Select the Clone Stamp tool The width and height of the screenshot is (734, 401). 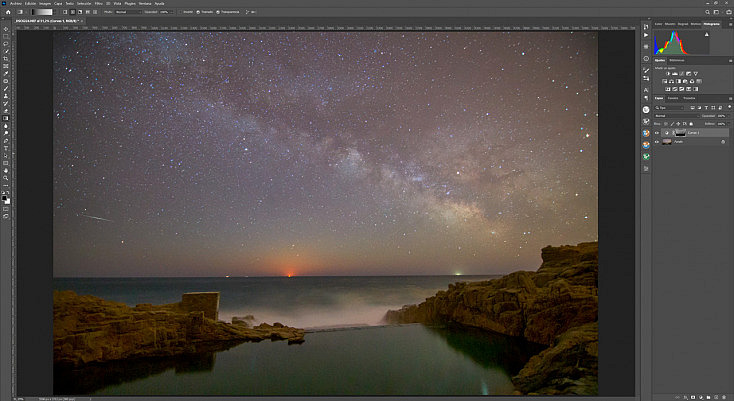6,96
